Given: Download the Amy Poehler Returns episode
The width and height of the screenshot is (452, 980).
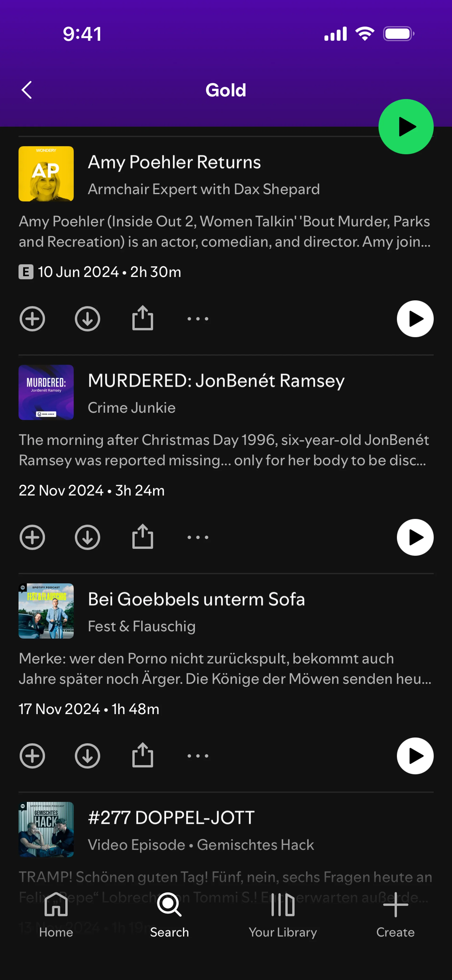Looking at the screenshot, I should click(x=88, y=319).
